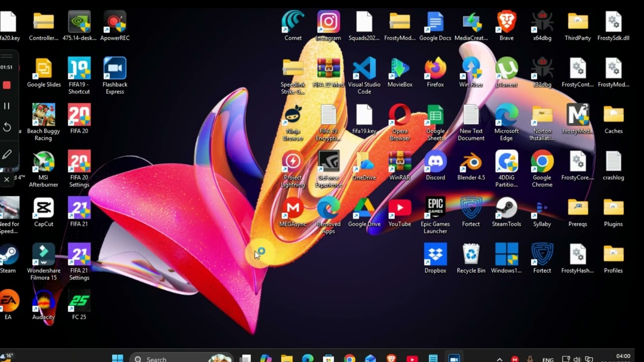Image resolution: width=644 pixels, height=362 pixels.
Task: Select the SteamTools desktop icon
Action: [507, 213]
